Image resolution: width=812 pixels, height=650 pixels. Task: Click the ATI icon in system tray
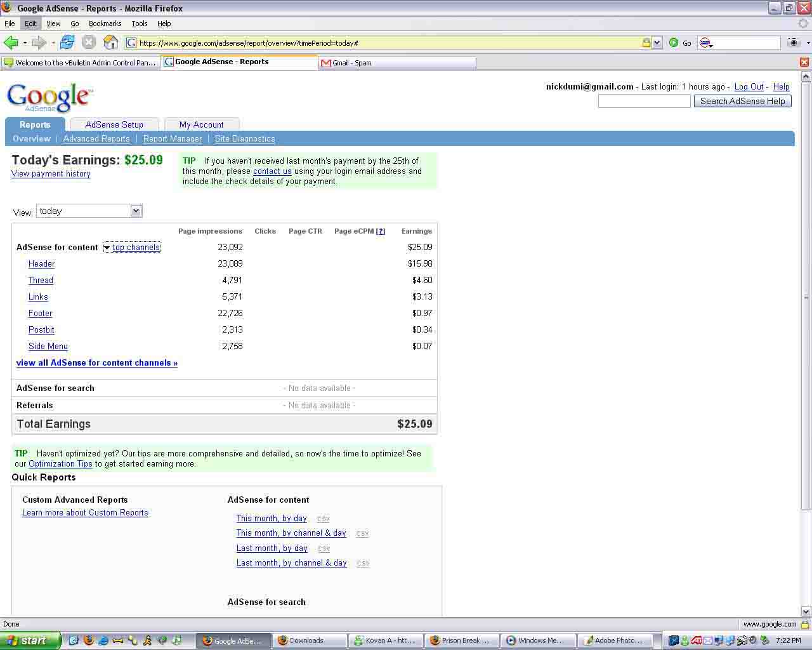(x=697, y=640)
